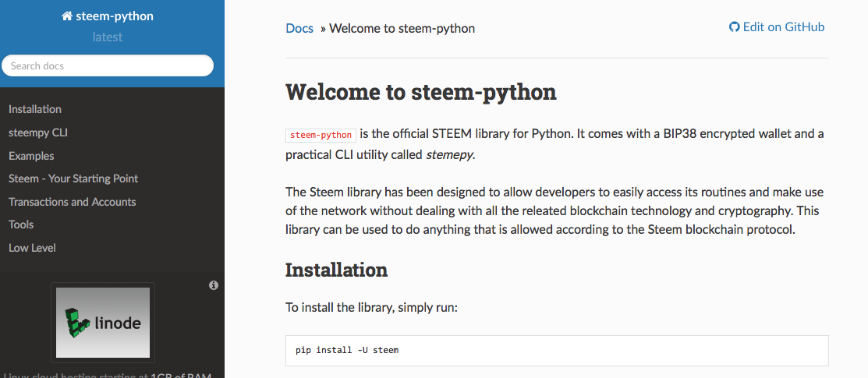Image resolution: width=868 pixels, height=378 pixels.
Task: Click the Docs breadcrumb link
Action: coord(299,28)
